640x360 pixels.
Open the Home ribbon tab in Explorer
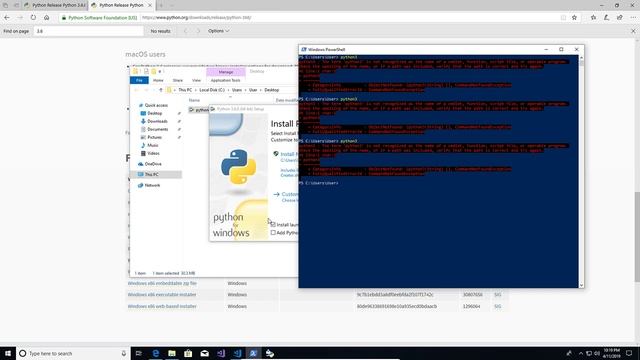pyautogui.click(x=158, y=80)
